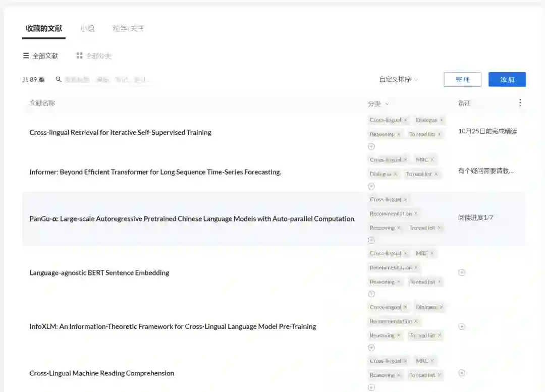This screenshot has height=392, width=545.
Task: Remove Dialogue tag from Cross-lingual Retrieval paper
Action: [x=442, y=120]
